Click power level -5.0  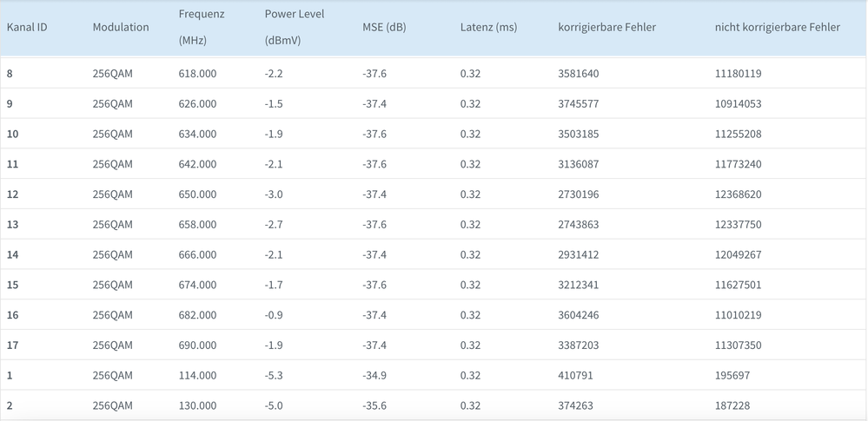tap(274, 405)
